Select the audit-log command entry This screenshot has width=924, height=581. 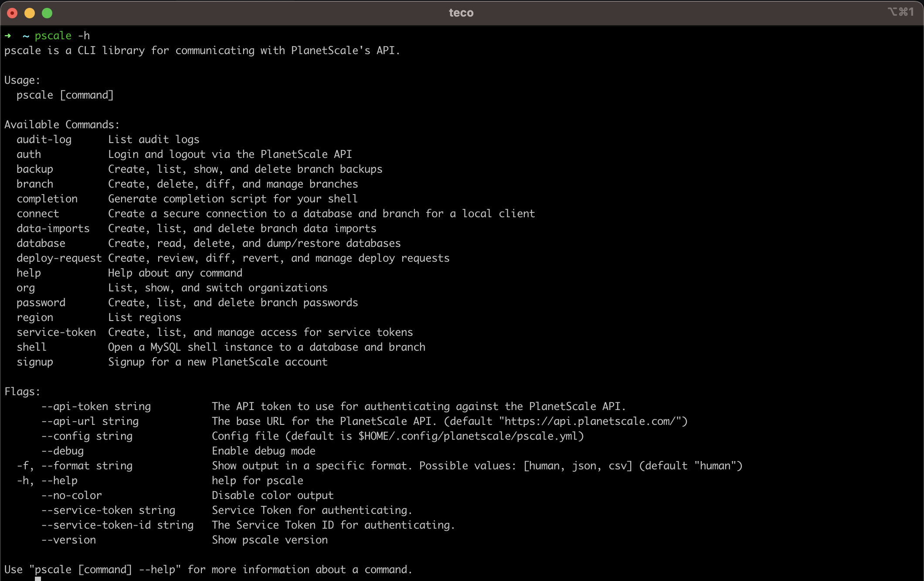(x=44, y=139)
